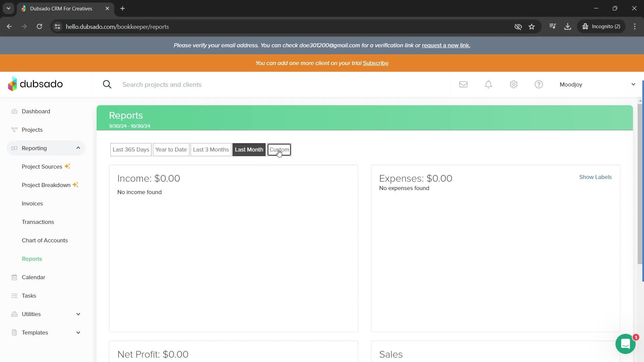Select the Last Month range
This screenshot has width=644, height=362.
[249, 149]
